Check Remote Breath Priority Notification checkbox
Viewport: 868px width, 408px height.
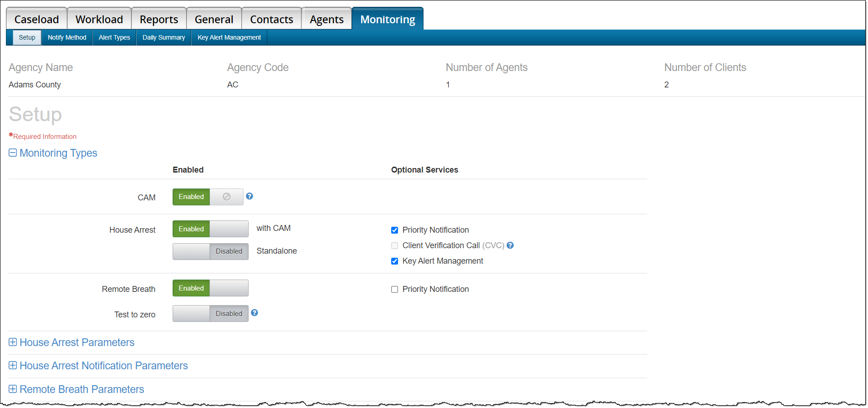click(x=395, y=290)
